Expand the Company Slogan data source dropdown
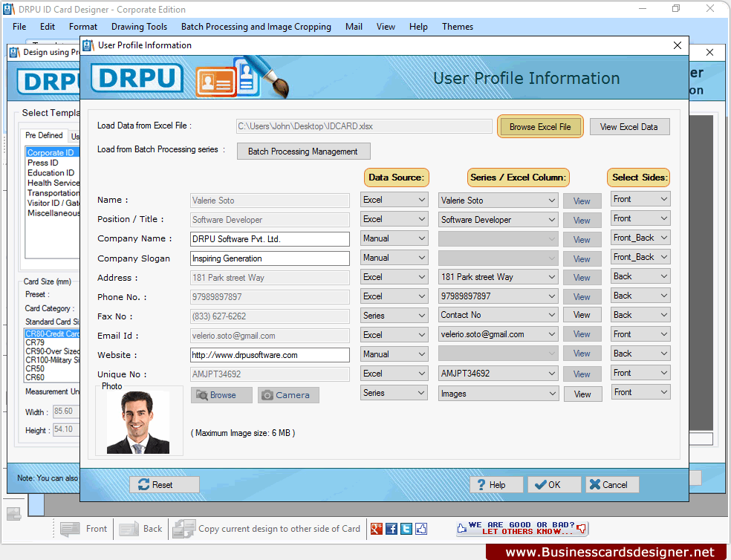Viewport: 731px width, 560px height. pos(394,258)
